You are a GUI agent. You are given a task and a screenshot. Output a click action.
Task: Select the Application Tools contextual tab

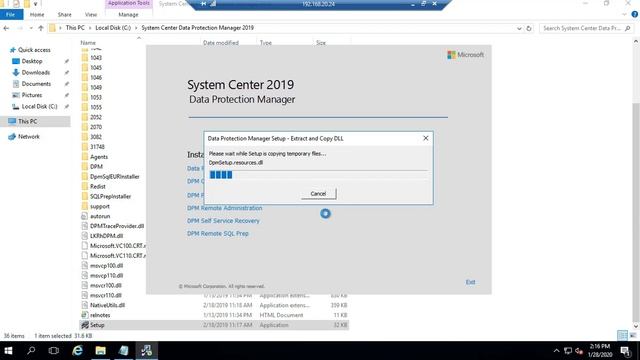(x=129, y=3)
